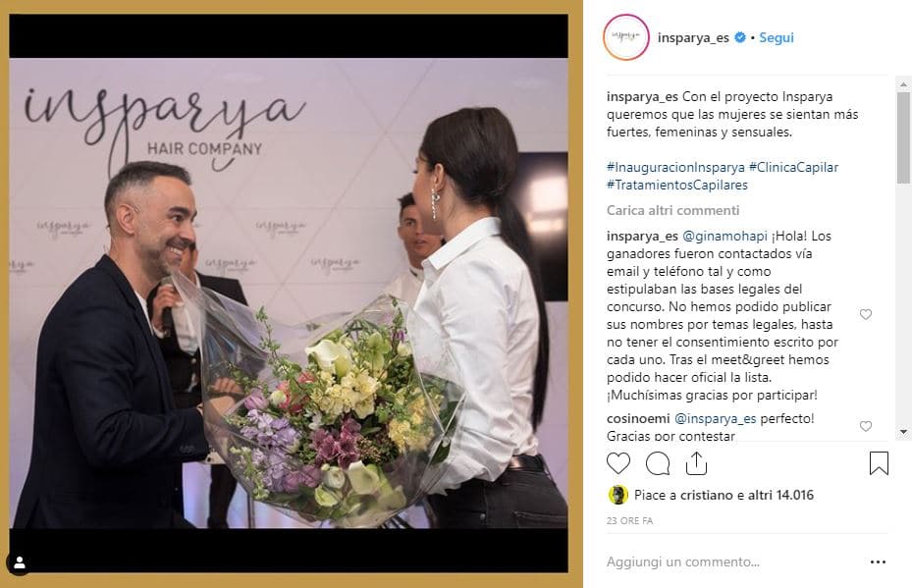Expand comments with Carica altri commenti
Viewport: 912px width, 588px height.
(672, 210)
